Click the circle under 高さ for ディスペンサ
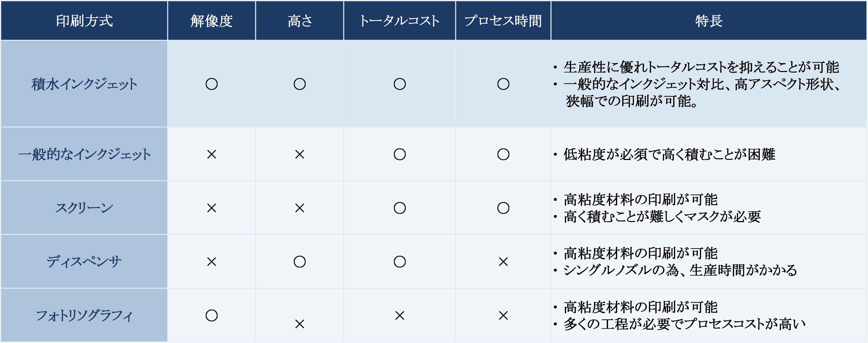 300,262
